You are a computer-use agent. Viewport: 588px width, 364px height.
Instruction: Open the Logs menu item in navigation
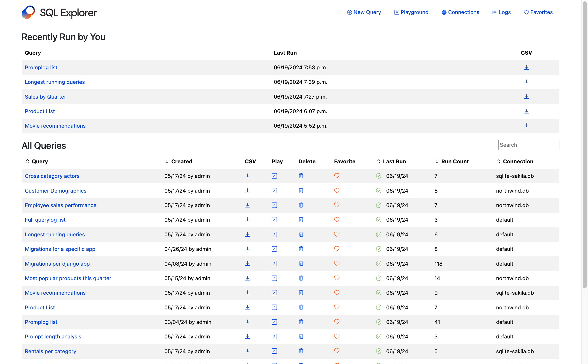(x=505, y=12)
